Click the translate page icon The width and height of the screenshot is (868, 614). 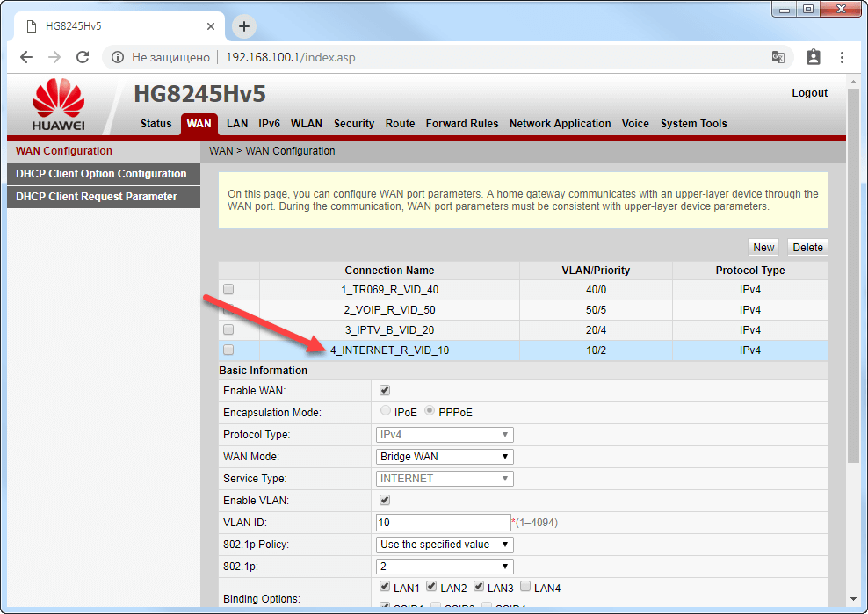click(778, 57)
